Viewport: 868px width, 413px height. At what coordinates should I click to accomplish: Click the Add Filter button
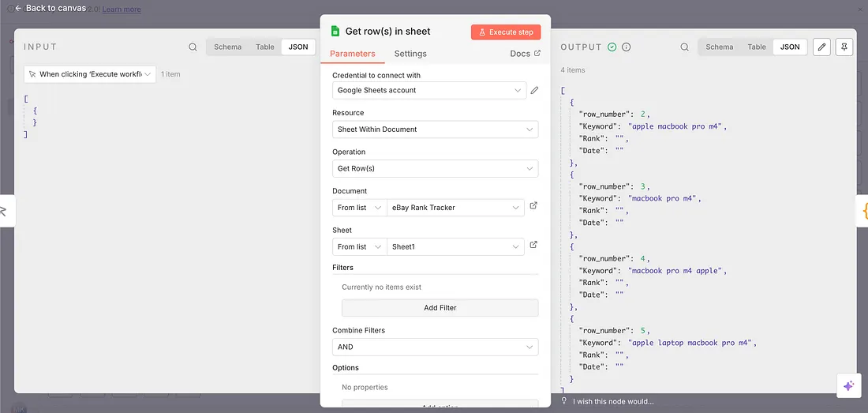(440, 308)
